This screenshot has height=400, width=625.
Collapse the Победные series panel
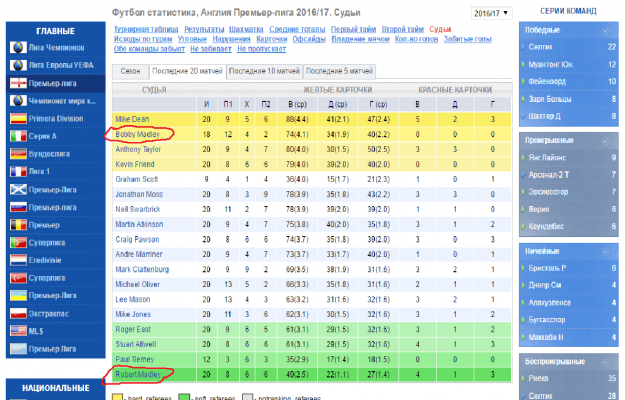pos(605,31)
